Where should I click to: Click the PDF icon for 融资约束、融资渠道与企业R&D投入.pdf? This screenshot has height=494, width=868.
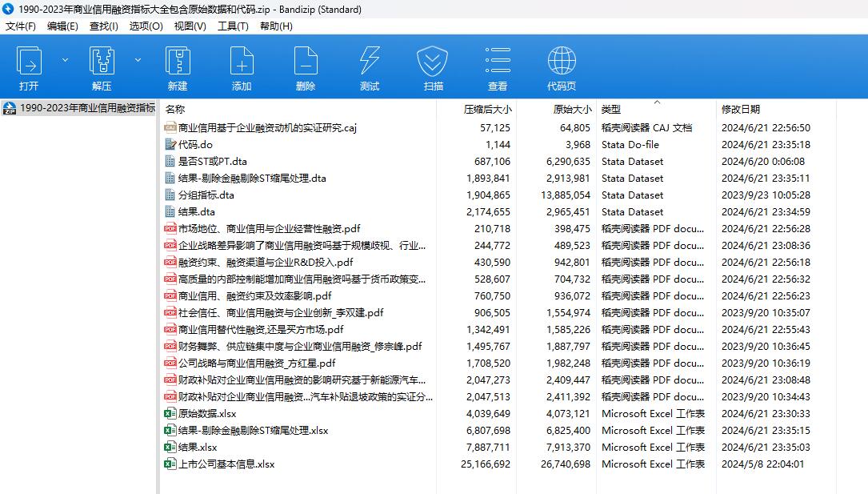(x=170, y=262)
